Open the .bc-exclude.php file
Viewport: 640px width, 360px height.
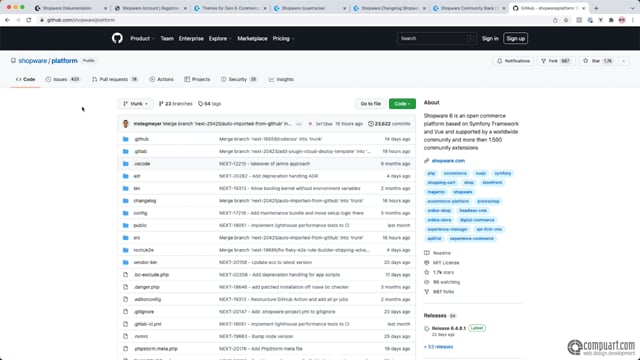pos(151,275)
